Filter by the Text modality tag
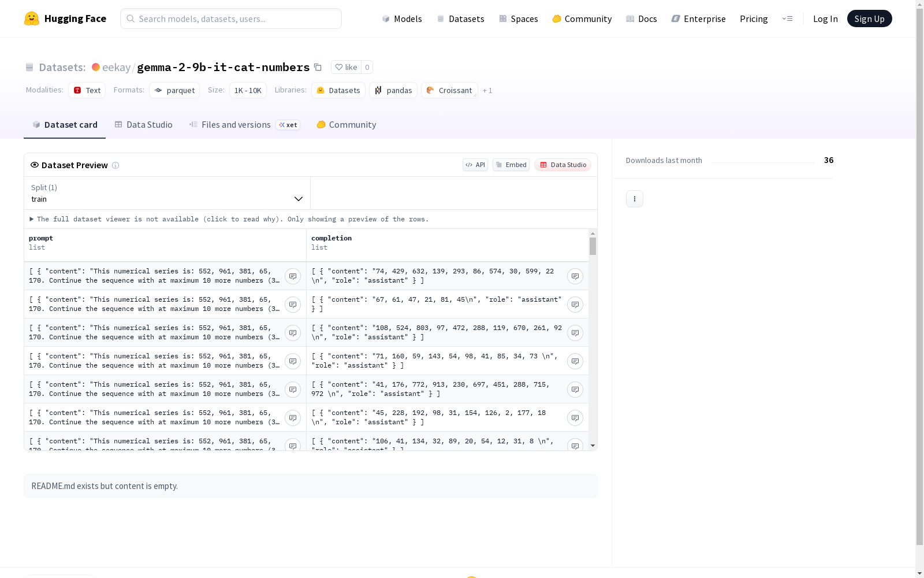This screenshot has width=924, height=578. pyautogui.click(x=87, y=90)
